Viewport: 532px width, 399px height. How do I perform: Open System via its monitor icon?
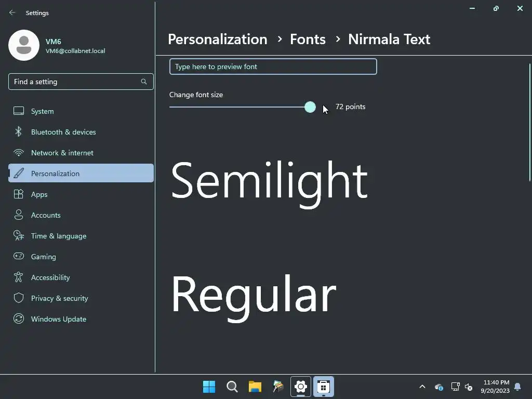[19, 111]
